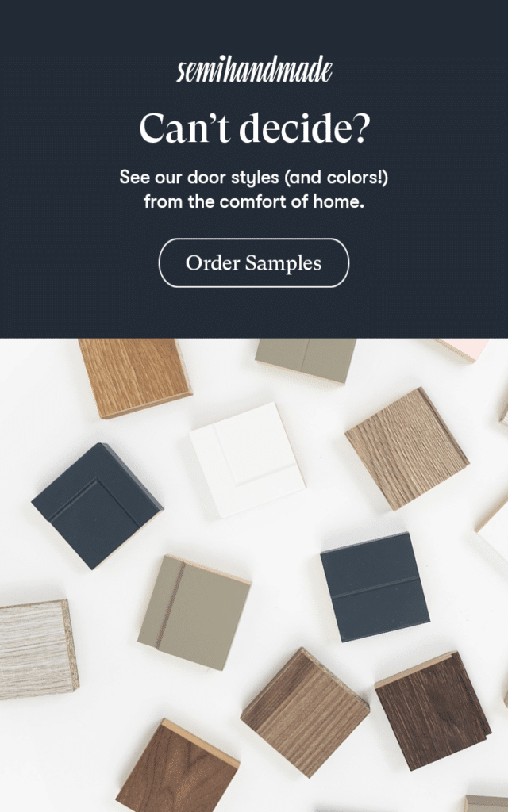Click the medium walnut sample bottom center
Viewport: 508px width, 812px height.
pos(305,712)
